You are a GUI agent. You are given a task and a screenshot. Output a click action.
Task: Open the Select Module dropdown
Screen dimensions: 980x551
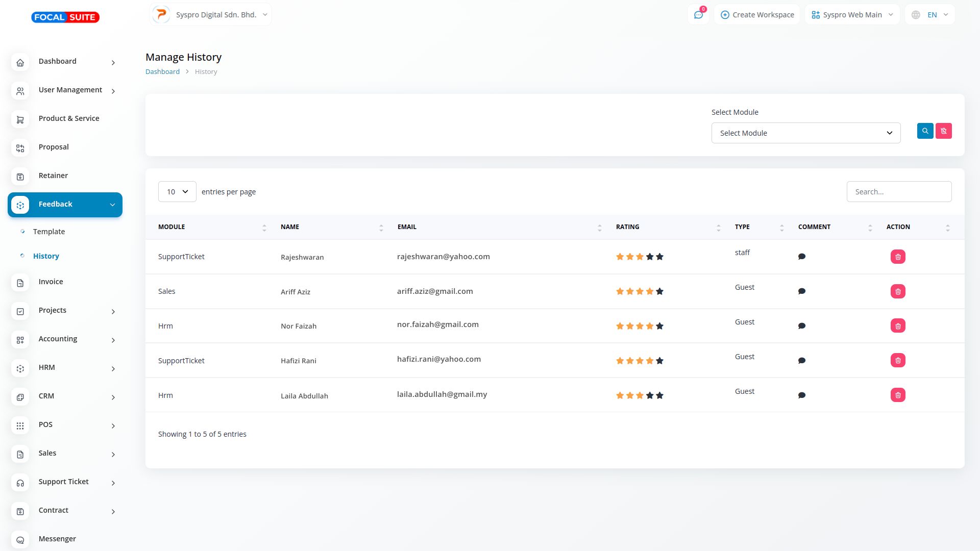805,133
